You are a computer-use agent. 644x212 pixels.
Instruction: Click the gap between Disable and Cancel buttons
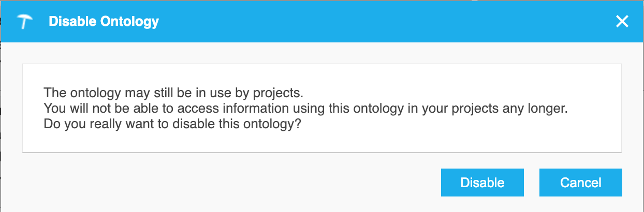[x=532, y=183]
